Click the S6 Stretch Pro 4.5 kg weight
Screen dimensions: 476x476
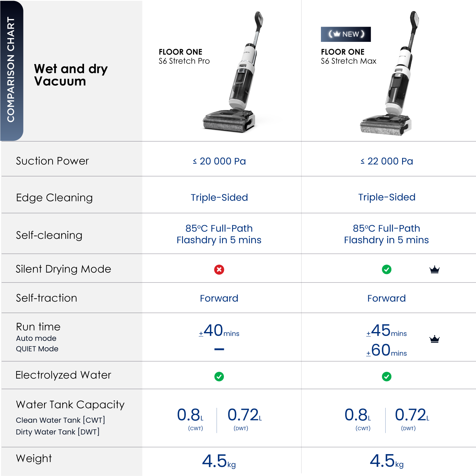click(219, 461)
